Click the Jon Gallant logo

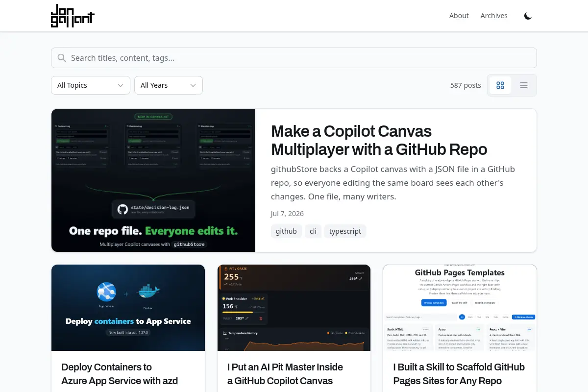(x=73, y=16)
